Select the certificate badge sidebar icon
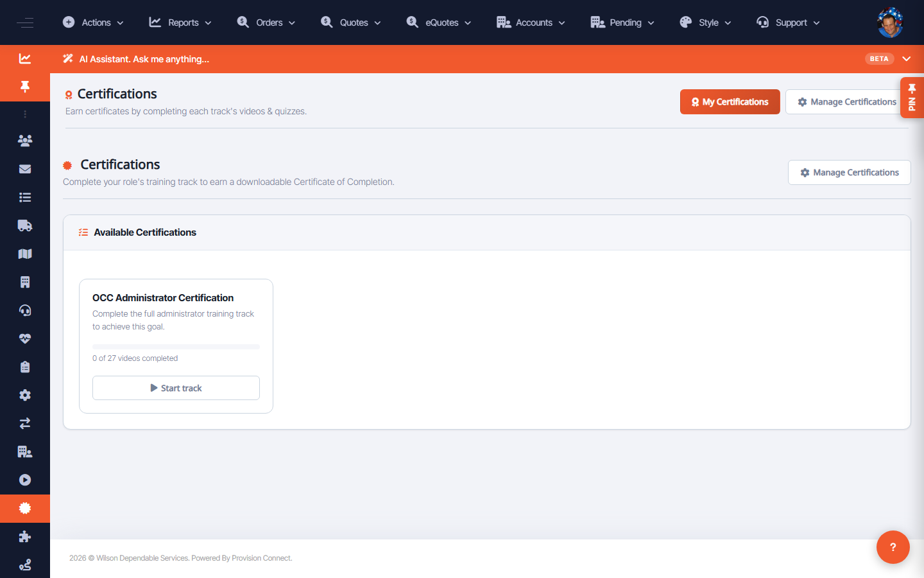The image size is (924, 578). [25, 509]
